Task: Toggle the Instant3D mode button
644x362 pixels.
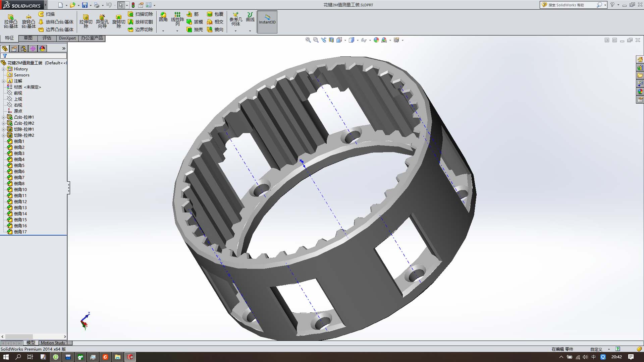Action: pos(267,22)
